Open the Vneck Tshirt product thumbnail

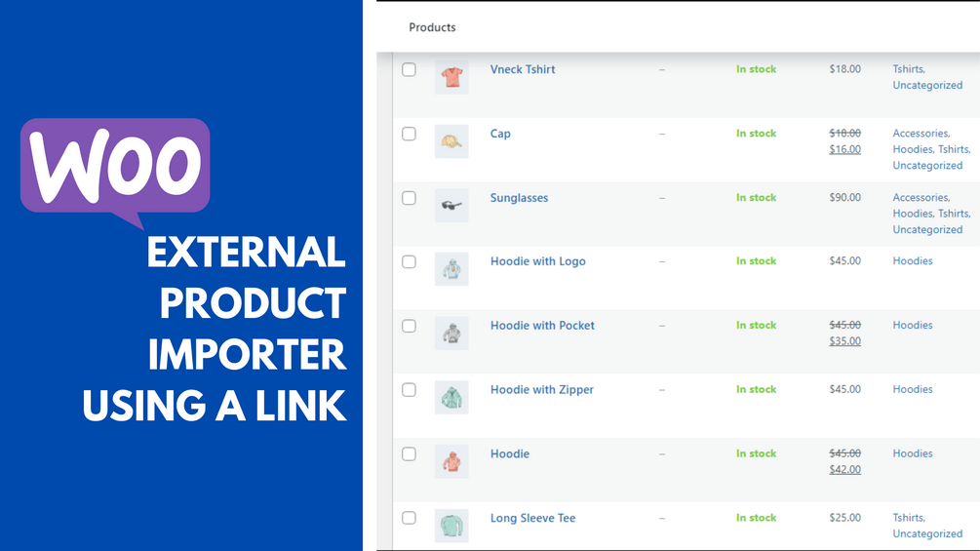click(451, 77)
